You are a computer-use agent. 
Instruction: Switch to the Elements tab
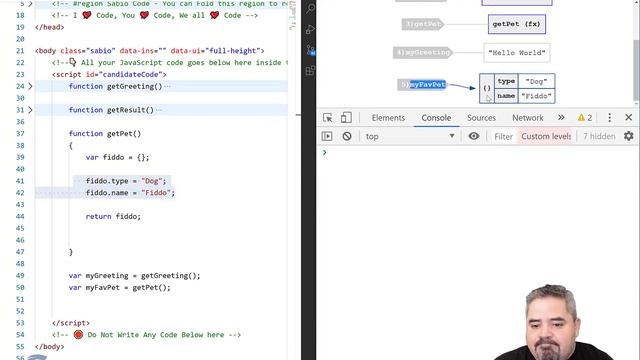point(388,118)
